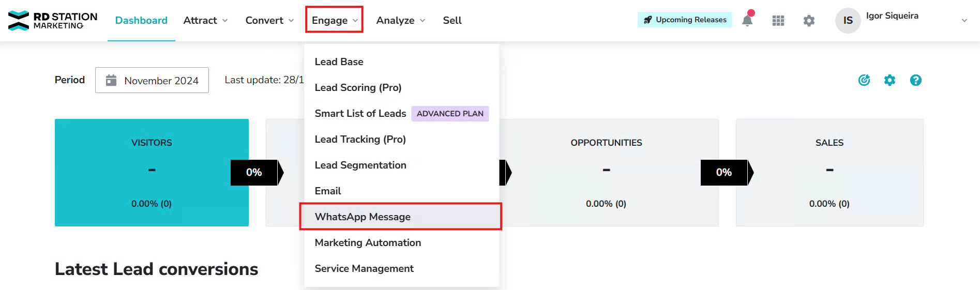Click the Upcoming Releases button

click(684, 20)
